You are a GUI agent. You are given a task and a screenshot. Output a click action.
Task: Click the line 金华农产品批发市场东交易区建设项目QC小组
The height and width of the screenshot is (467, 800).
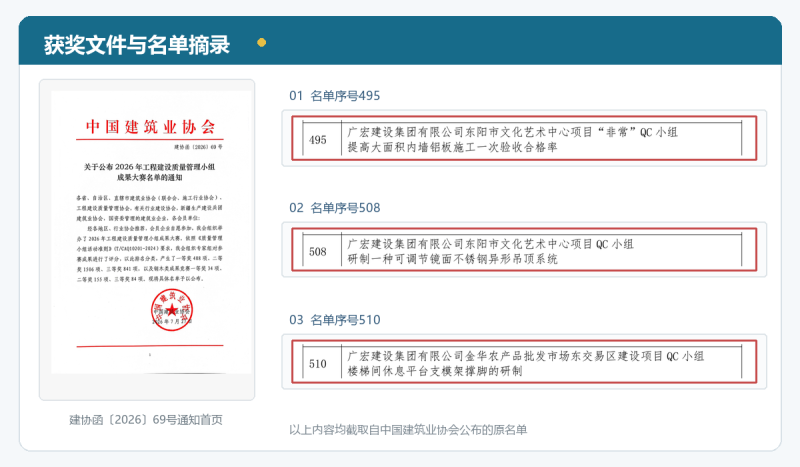pos(526,356)
